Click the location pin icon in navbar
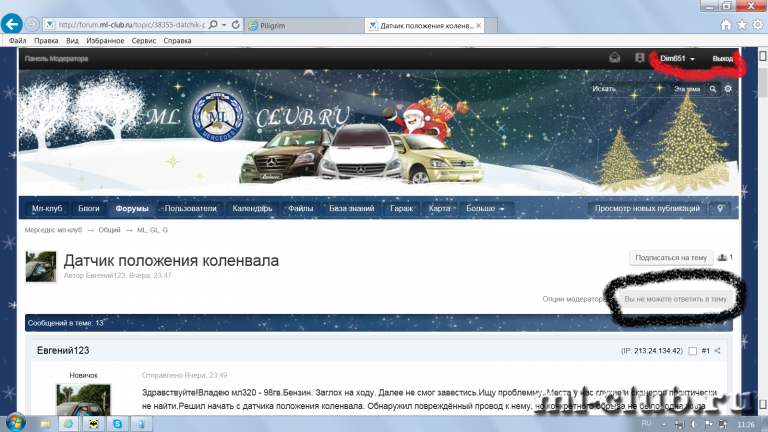Screen dimensions: 768x432 [x=720, y=209]
